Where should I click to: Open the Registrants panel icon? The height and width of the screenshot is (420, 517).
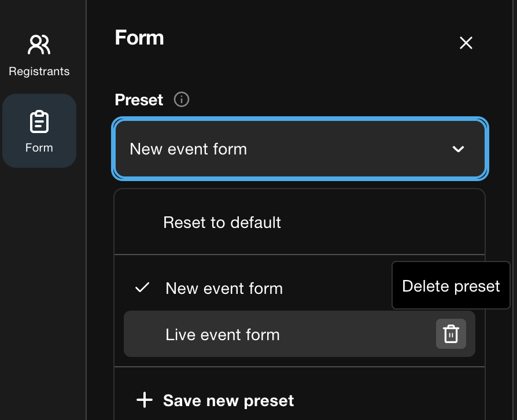click(39, 45)
